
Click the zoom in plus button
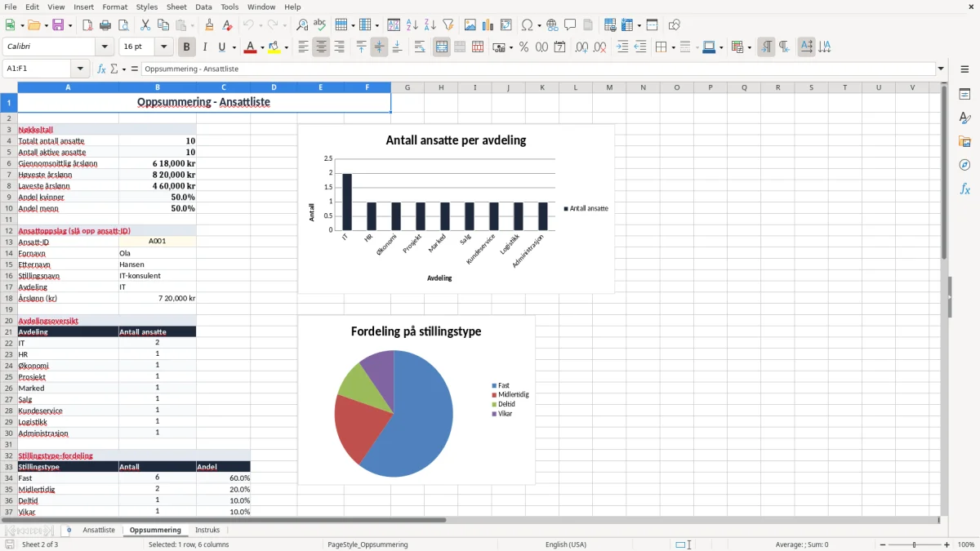pyautogui.click(x=947, y=544)
